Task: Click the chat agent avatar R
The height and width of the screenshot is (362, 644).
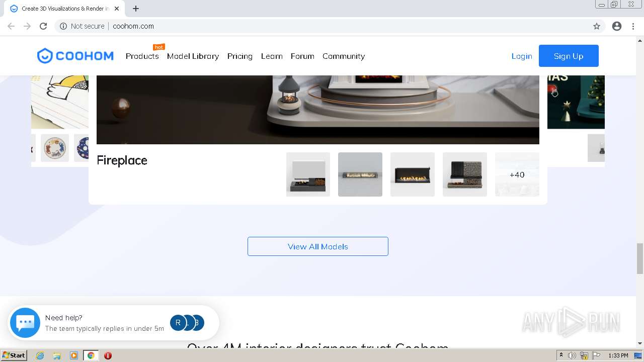Action: [178, 323]
